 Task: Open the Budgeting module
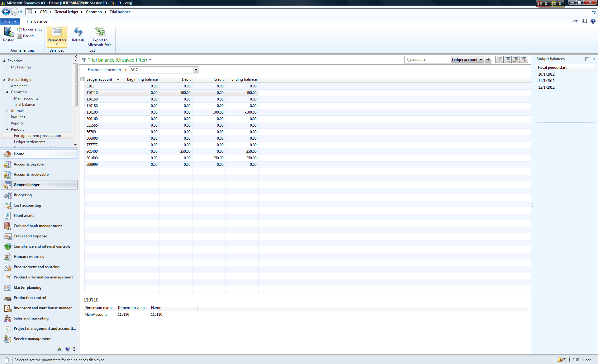click(x=23, y=195)
